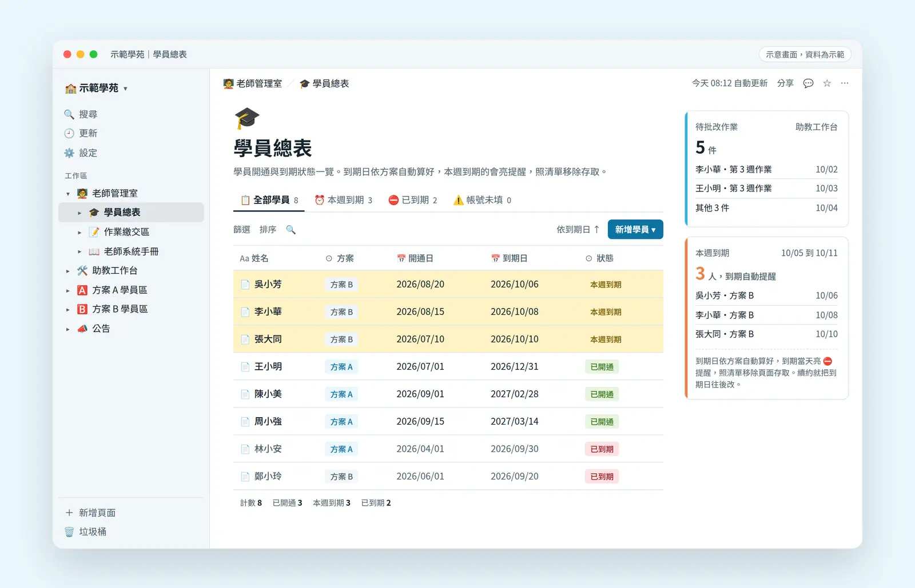Click the search magnifier icon in the table toolbar
The height and width of the screenshot is (588, 915).
(291, 230)
